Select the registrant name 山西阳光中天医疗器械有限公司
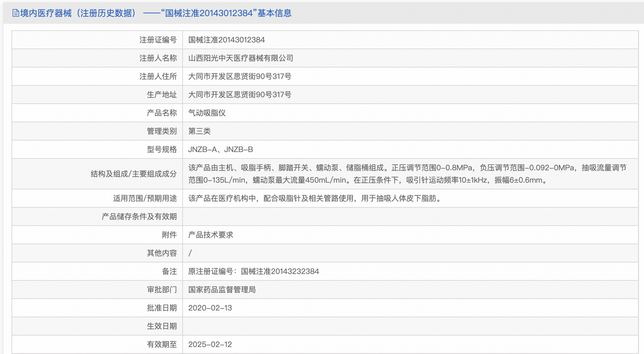 pyautogui.click(x=240, y=58)
